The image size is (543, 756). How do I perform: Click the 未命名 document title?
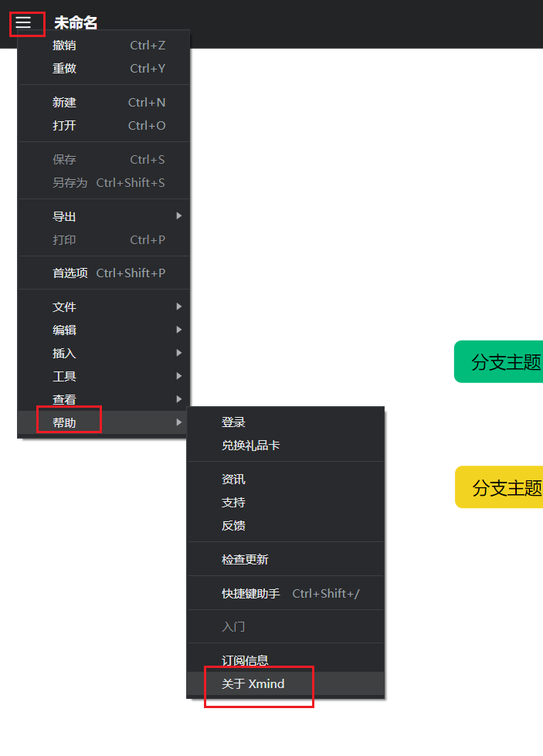click(76, 22)
